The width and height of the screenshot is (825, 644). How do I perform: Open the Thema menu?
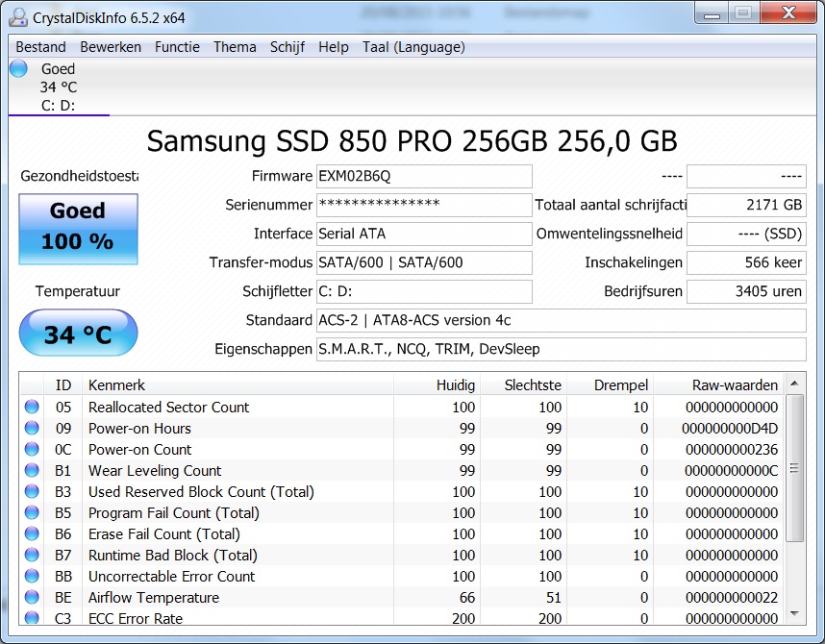click(x=235, y=46)
